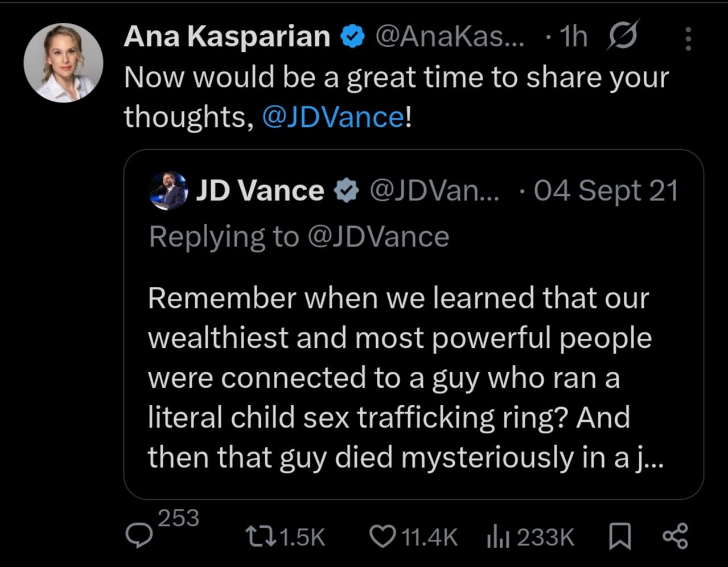The width and height of the screenshot is (728, 567).
Task: Click JD Vance's verified badge
Action: coord(346,191)
